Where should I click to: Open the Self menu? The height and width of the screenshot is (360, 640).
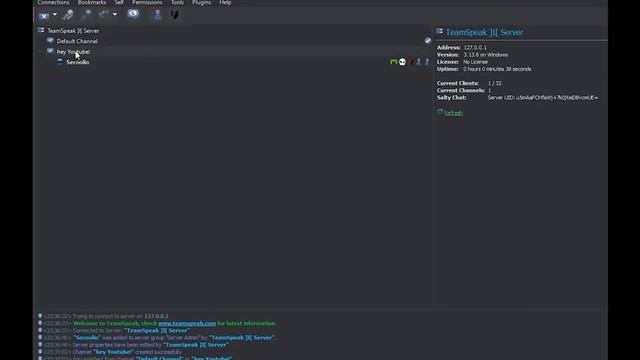pyautogui.click(x=119, y=2)
